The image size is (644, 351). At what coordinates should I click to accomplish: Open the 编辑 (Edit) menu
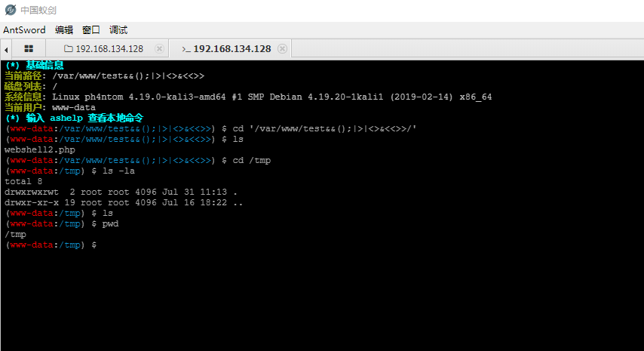[63, 30]
